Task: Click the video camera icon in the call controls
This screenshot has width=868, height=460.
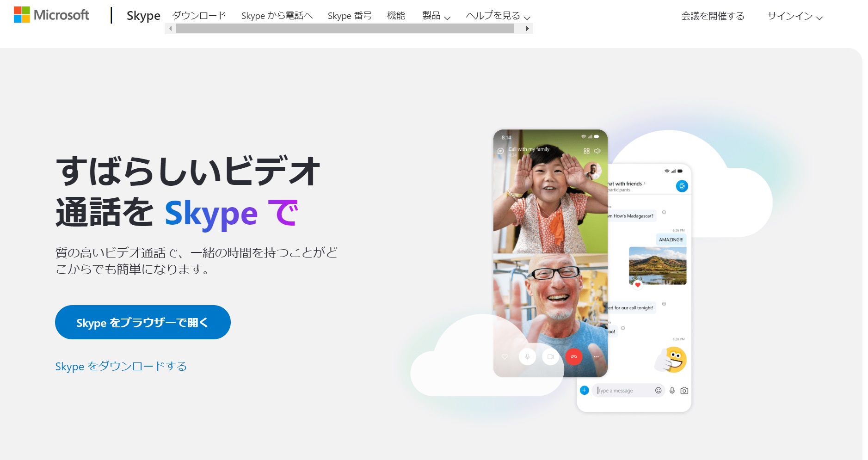Action: pyautogui.click(x=550, y=356)
